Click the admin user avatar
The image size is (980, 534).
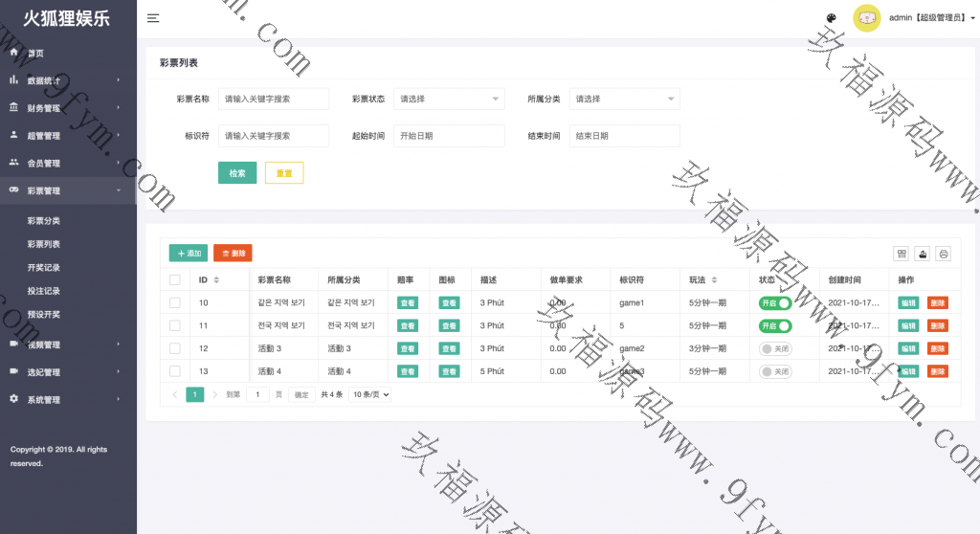(866, 18)
